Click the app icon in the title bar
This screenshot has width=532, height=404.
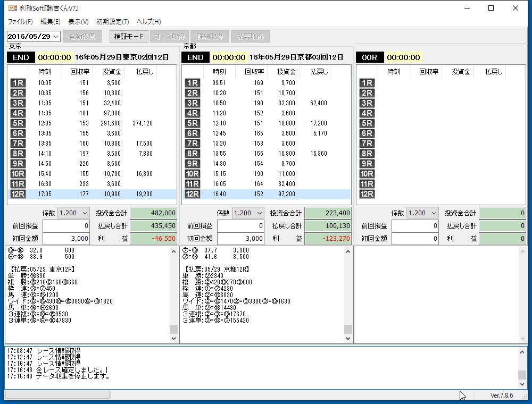tap(12, 8)
